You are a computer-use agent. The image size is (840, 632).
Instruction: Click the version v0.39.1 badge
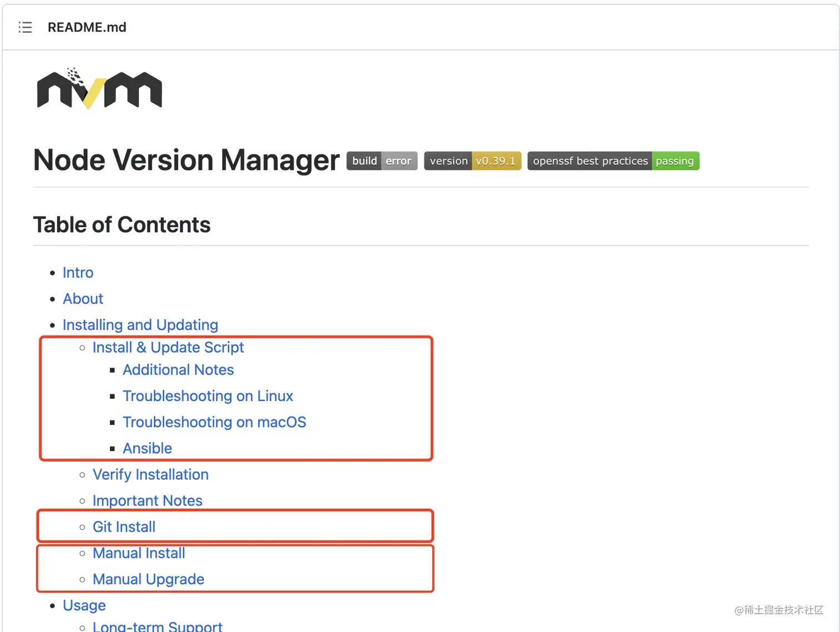tap(472, 161)
